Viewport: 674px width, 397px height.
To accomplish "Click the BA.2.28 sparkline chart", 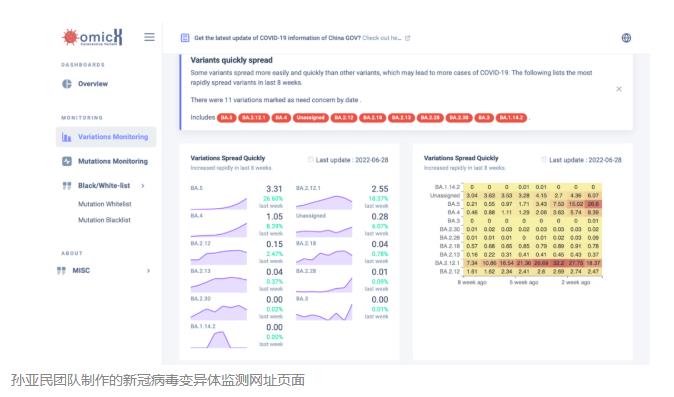I will tap(324, 285).
